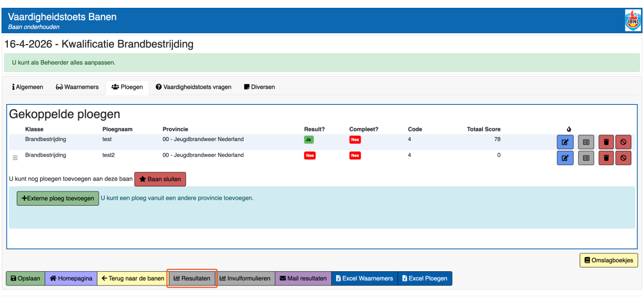The width and height of the screenshot is (644, 303).
Task: Switch to the Algemeen tab
Action: pyautogui.click(x=28, y=87)
